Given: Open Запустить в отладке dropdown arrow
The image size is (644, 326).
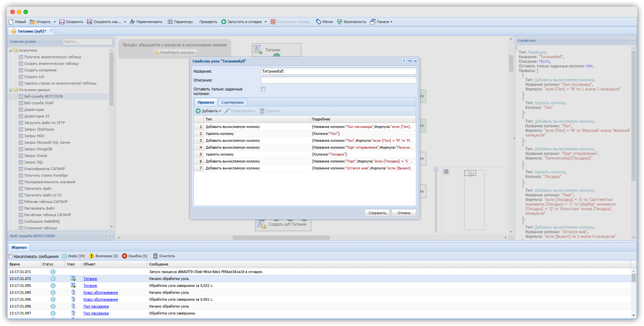Looking at the screenshot, I should pos(265,22).
